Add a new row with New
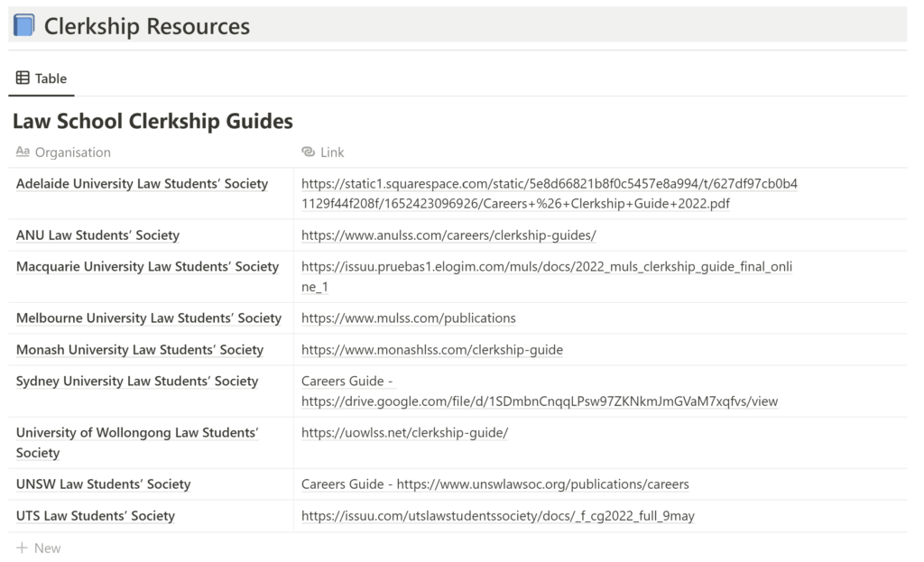This screenshot has height=562, width=924. 38,548
